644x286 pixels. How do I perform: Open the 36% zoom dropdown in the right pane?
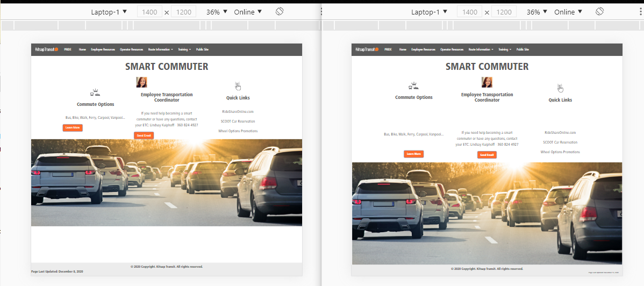(x=538, y=12)
